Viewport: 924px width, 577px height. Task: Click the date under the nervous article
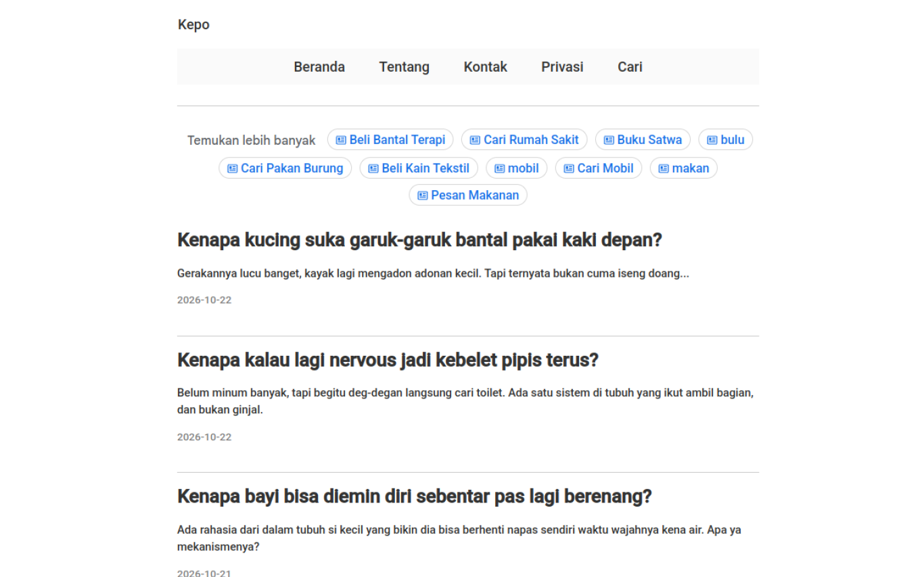pos(204,437)
